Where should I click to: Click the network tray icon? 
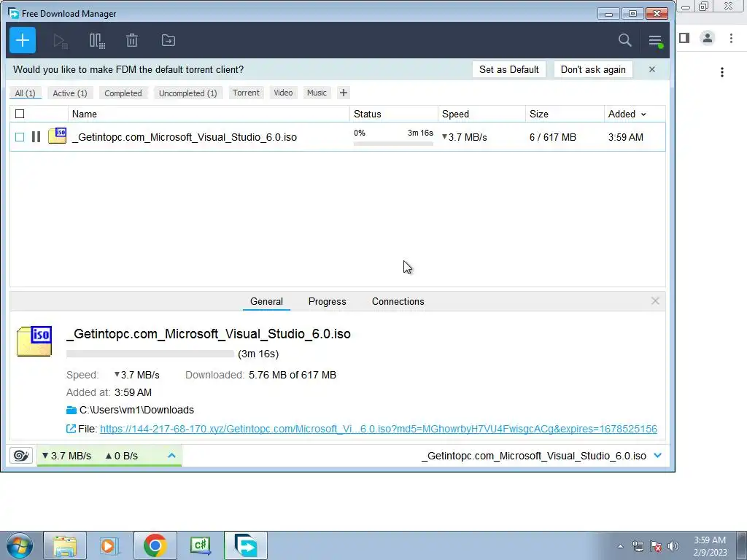[x=638, y=546]
